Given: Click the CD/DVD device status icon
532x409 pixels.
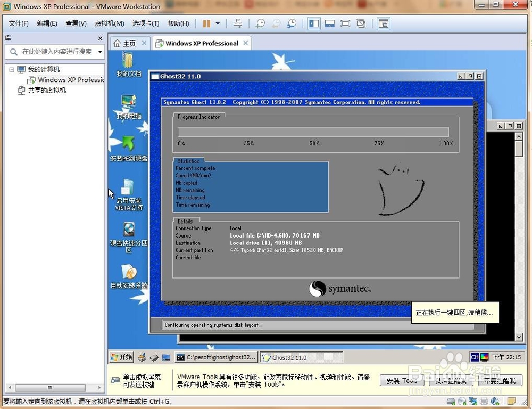Looking at the screenshot, I should tap(462, 402).
